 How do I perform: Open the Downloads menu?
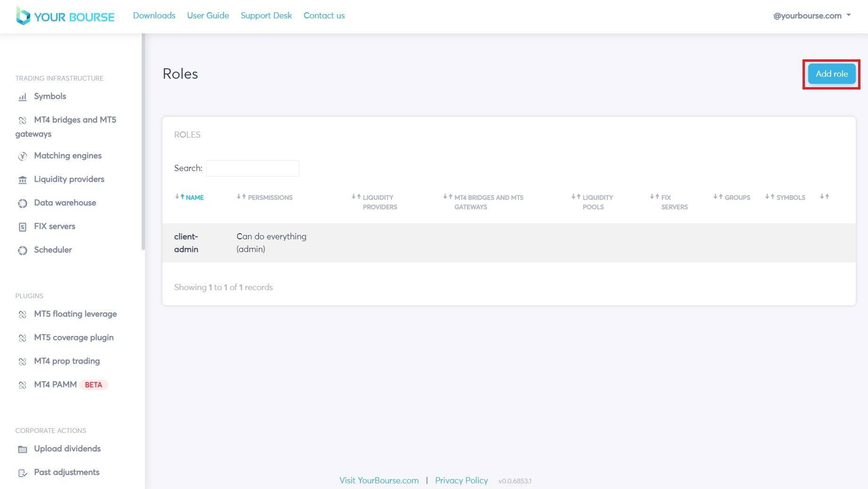(154, 16)
